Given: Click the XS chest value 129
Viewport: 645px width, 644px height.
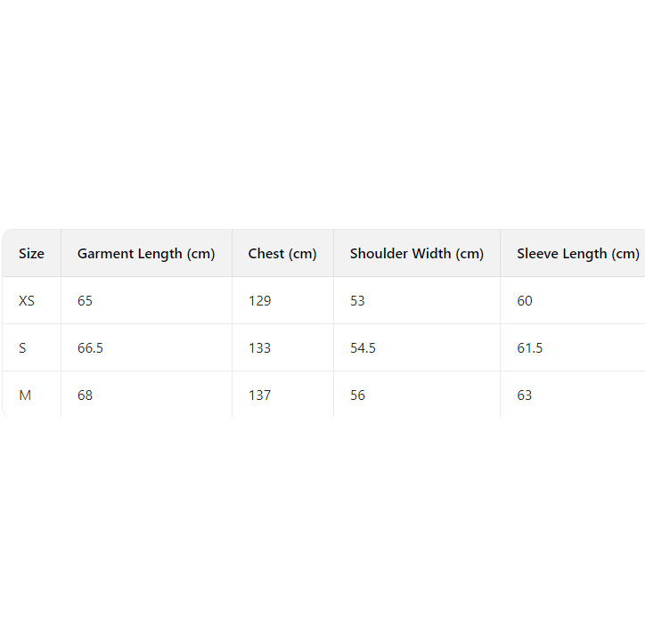Looking at the screenshot, I should [x=259, y=301].
